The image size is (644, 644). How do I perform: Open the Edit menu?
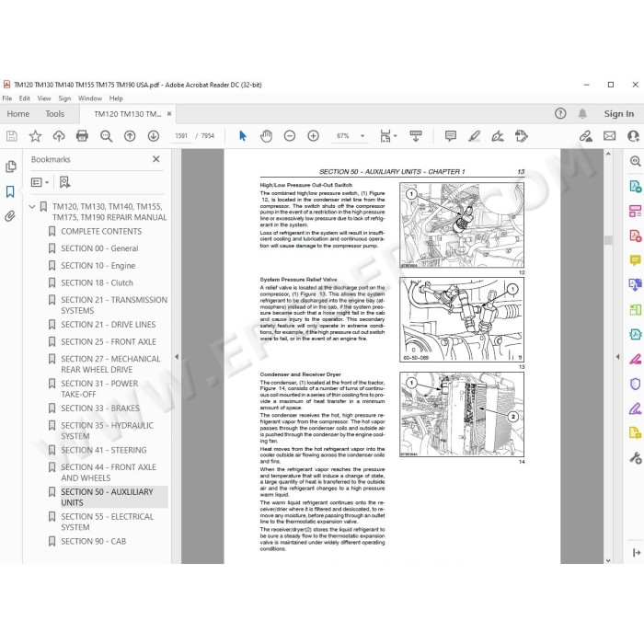click(24, 98)
